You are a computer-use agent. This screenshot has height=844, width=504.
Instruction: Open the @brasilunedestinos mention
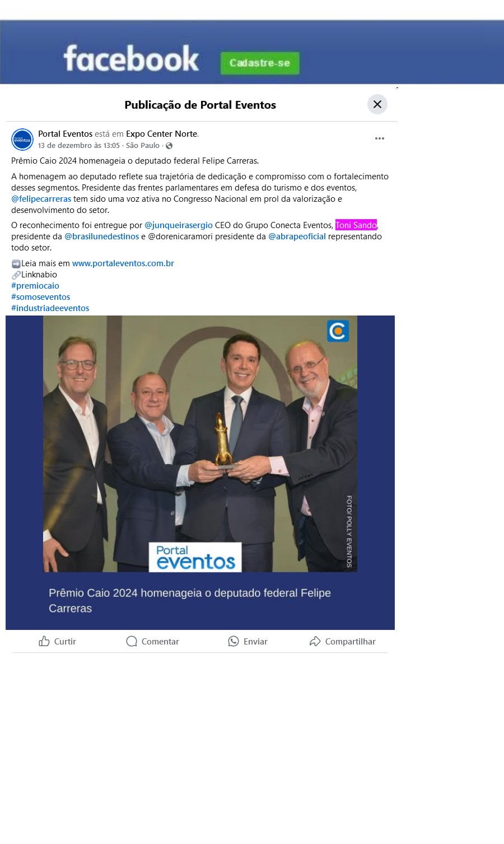[101, 236]
